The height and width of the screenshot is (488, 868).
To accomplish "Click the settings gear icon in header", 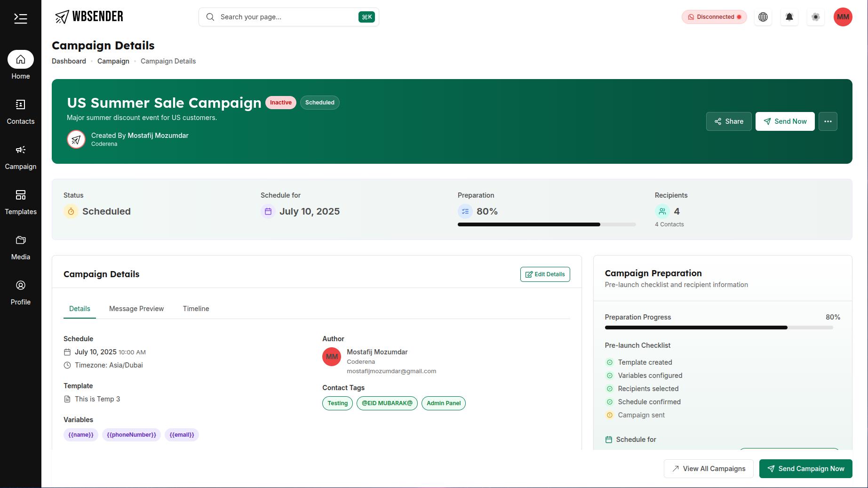I will click(x=815, y=16).
